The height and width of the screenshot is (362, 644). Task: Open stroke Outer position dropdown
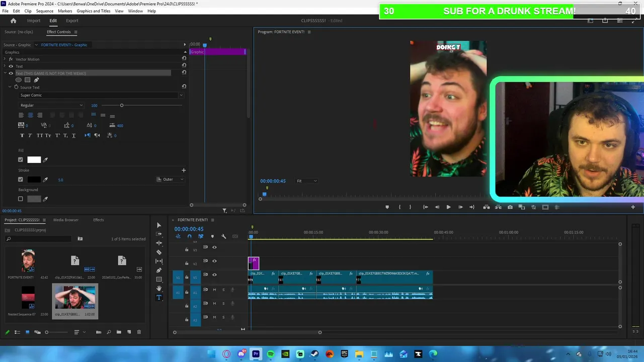(x=170, y=179)
